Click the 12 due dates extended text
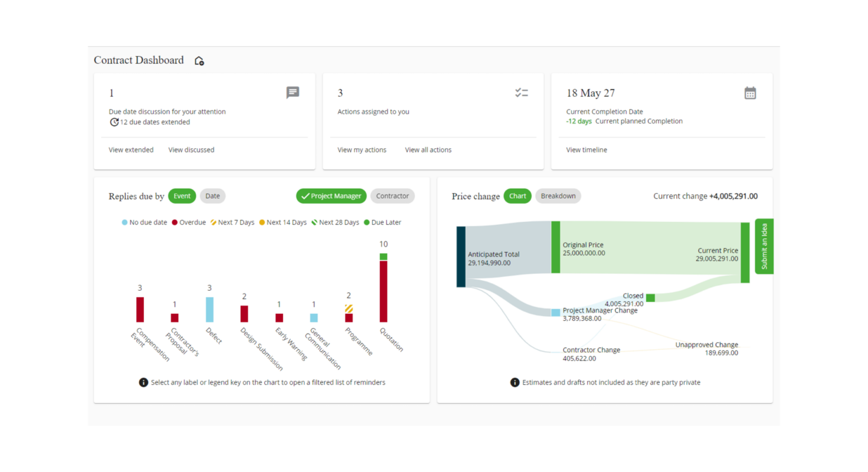The image size is (868, 472). click(155, 122)
